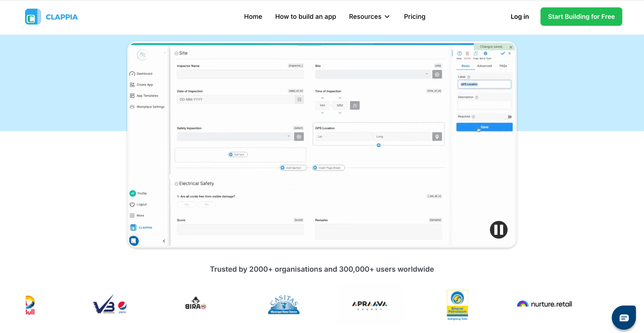Screen dimensions: 644x333
Task: Switch to the Advanced tab
Action: click(x=485, y=66)
